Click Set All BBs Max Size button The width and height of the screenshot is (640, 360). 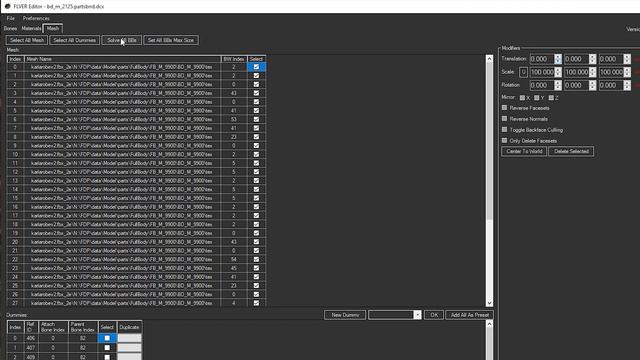click(x=171, y=40)
